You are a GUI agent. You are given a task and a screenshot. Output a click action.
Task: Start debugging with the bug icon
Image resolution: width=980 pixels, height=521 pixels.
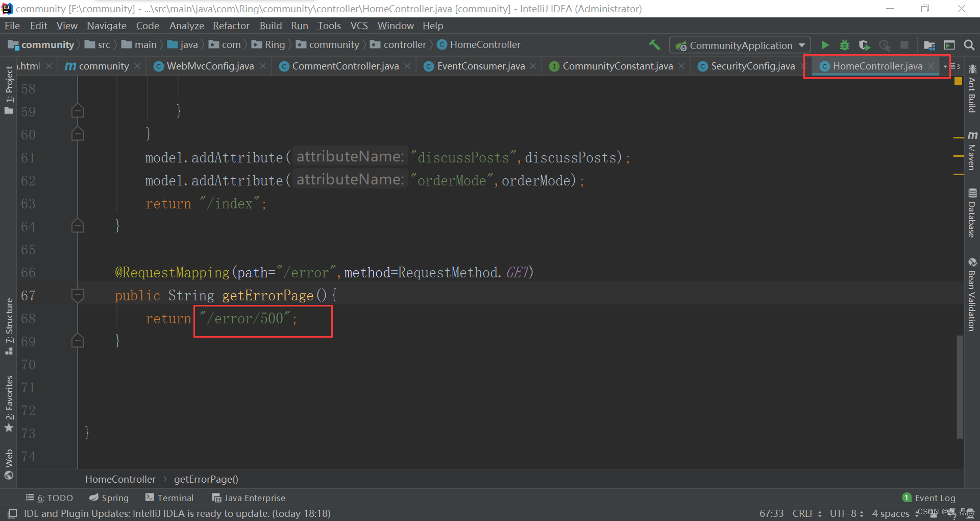[845, 45]
